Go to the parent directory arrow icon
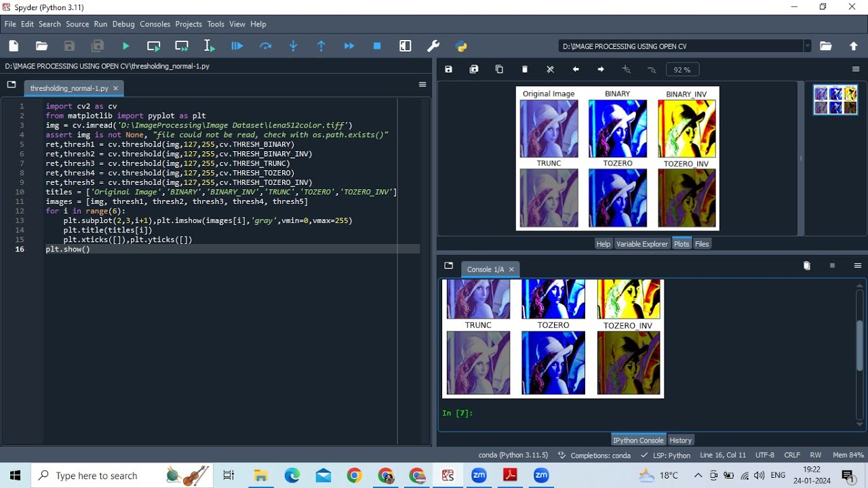Image resolution: width=868 pixels, height=488 pixels. tap(854, 46)
